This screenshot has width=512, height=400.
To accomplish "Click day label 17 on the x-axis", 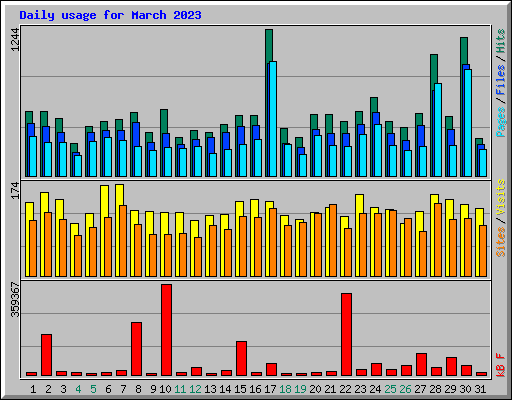I will pos(270,389).
